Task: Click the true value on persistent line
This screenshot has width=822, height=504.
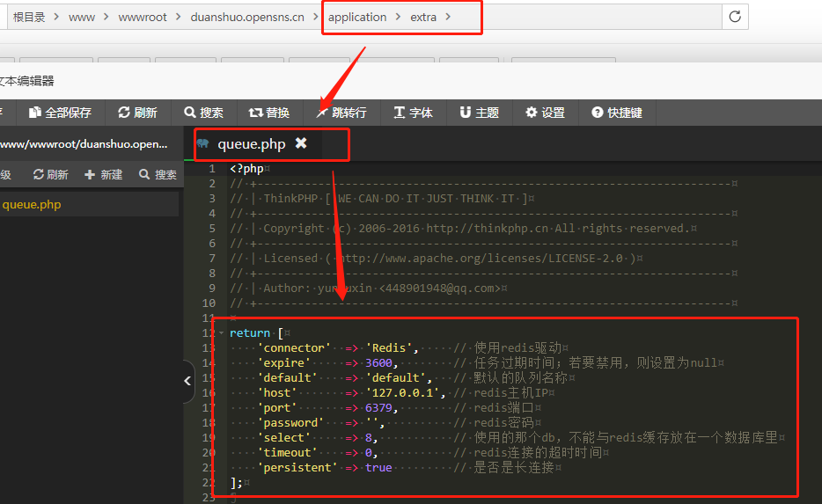Action: [x=378, y=467]
